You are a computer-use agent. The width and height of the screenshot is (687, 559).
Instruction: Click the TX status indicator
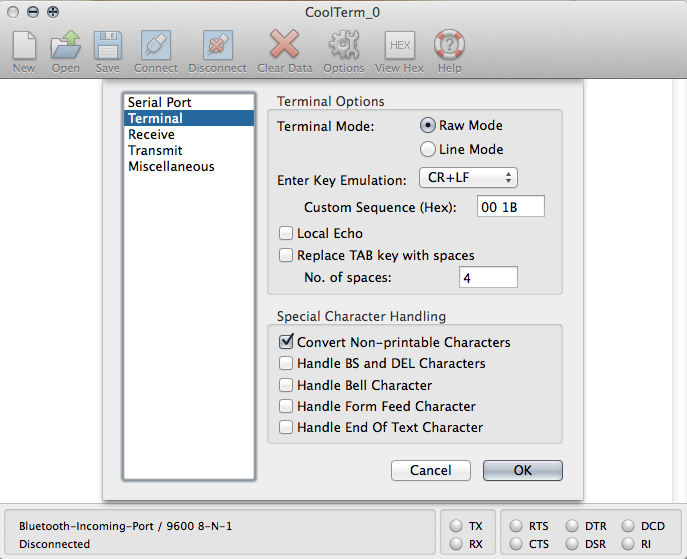456,526
